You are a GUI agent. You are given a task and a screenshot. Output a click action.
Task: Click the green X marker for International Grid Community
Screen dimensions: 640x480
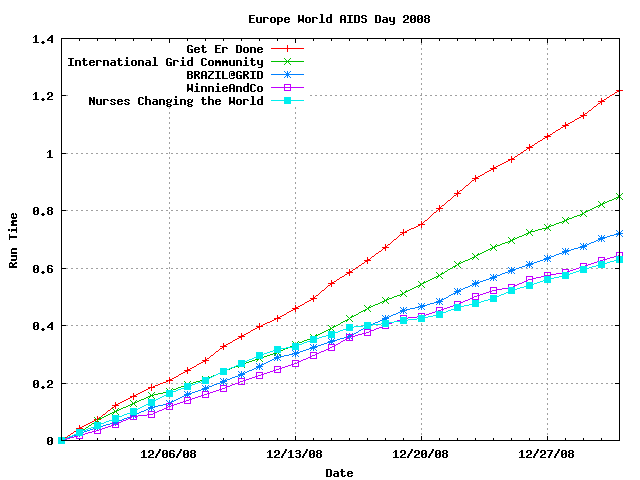pos(286,62)
